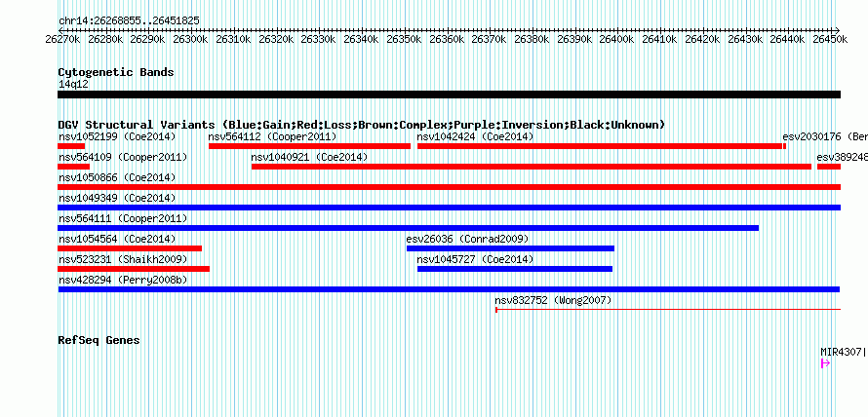Click the DGV Structural Variants track heading

[362, 125]
